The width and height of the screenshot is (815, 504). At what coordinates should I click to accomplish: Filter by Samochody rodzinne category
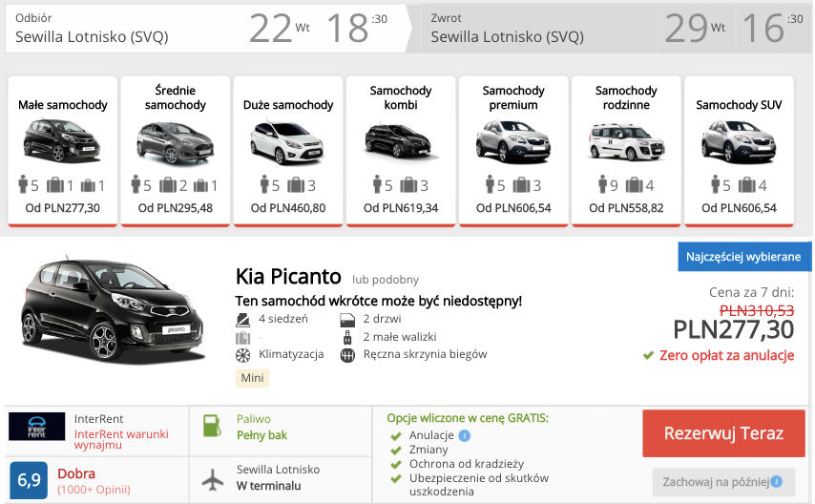point(626,151)
